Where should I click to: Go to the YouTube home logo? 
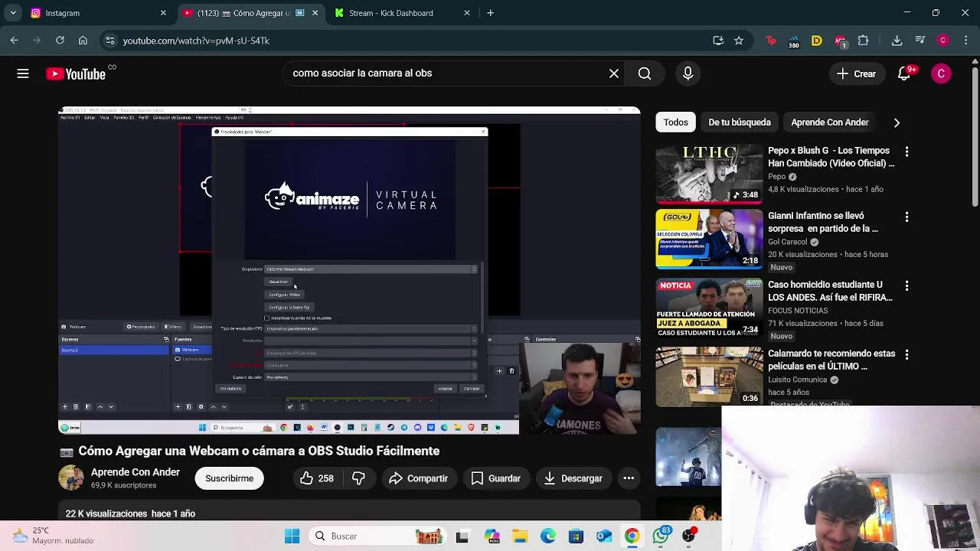coord(76,73)
